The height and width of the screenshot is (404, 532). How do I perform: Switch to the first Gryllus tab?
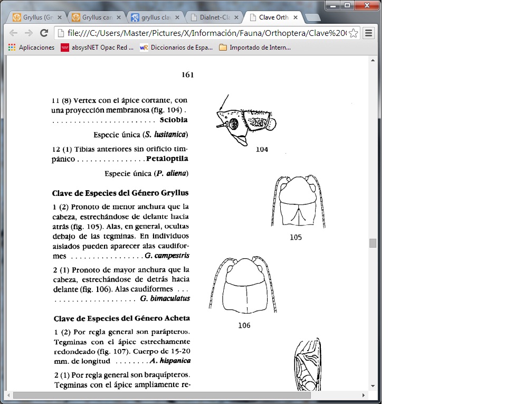[34, 17]
